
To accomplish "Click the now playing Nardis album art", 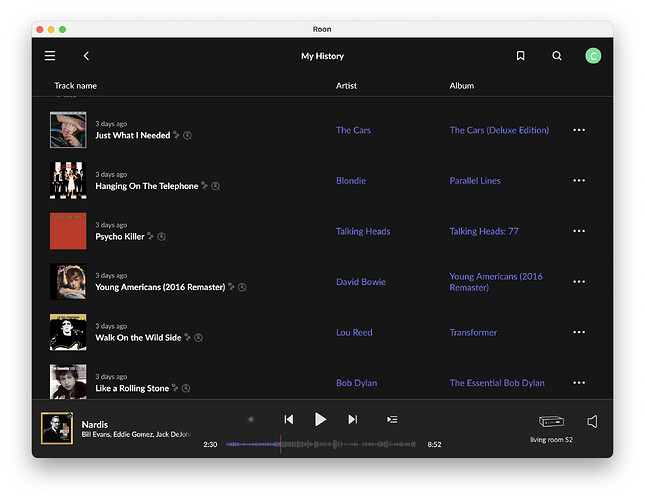I will click(x=57, y=428).
